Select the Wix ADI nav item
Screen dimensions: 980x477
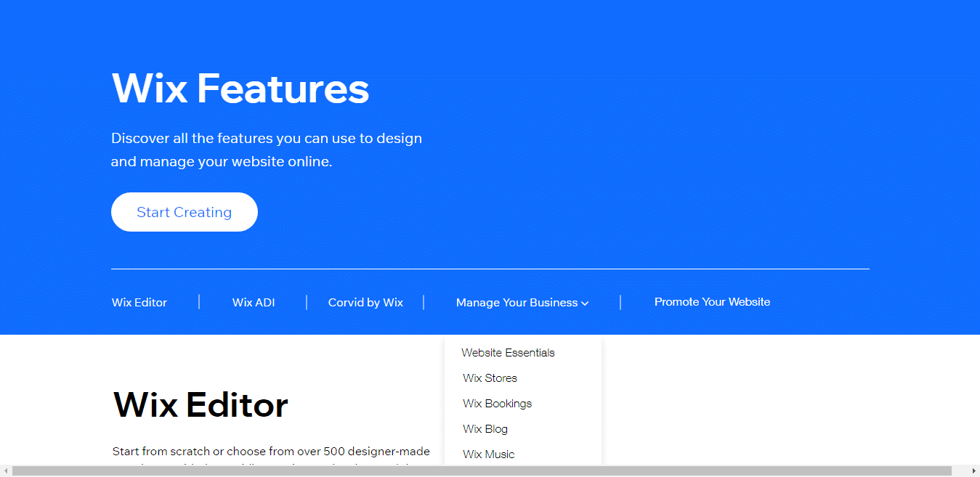(x=254, y=303)
